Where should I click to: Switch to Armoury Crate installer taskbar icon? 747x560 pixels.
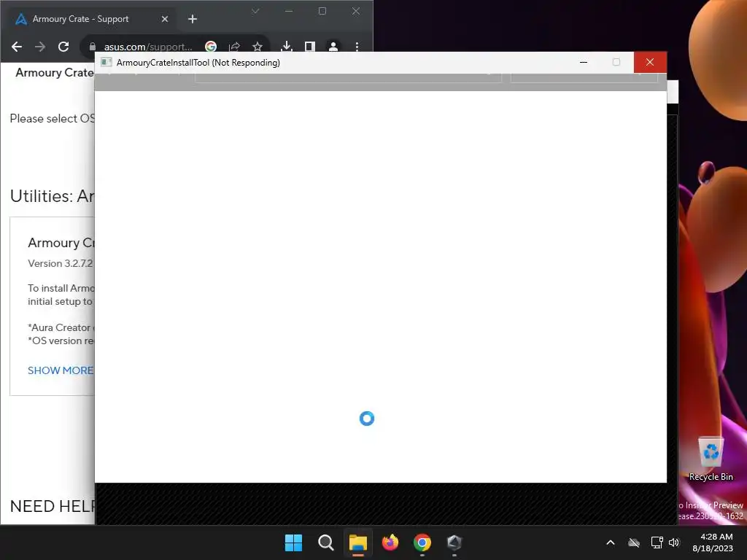[454, 542]
